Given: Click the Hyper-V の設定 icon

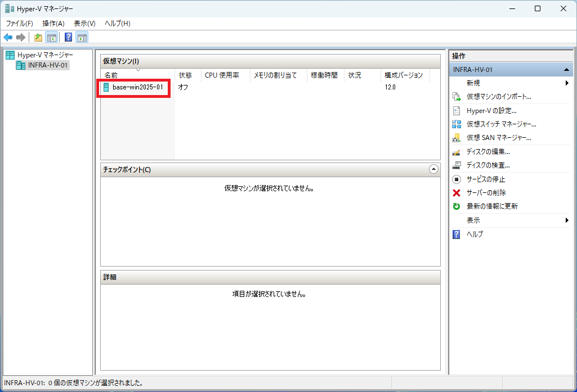Looking at the screenshot, I should pos(457,111).
